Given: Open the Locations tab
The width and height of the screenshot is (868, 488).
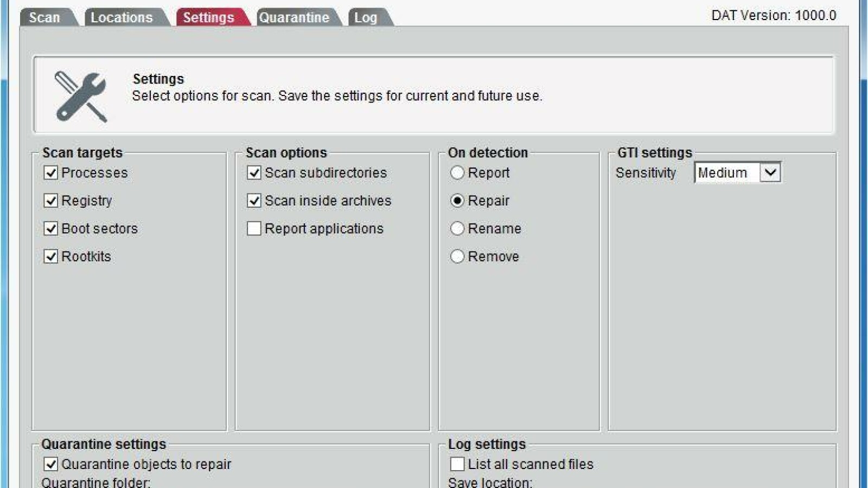Looking at the screenshot, I should [120, 17].
